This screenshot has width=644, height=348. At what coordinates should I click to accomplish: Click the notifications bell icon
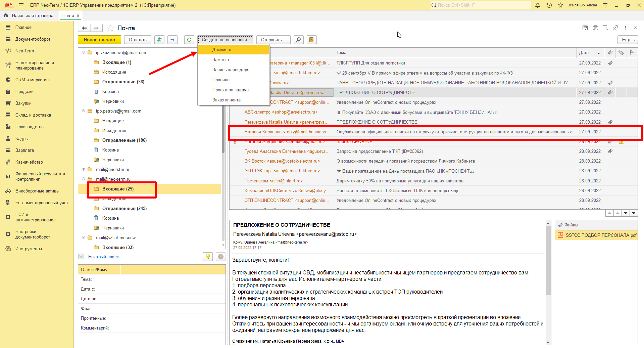click(538, 5)
